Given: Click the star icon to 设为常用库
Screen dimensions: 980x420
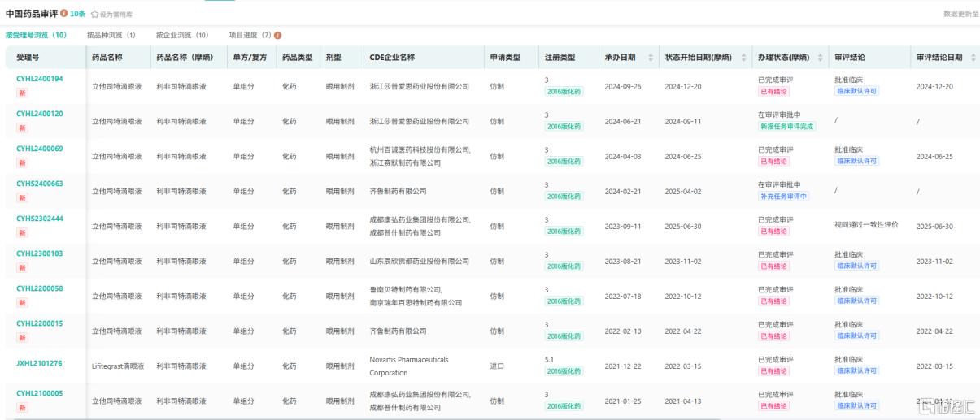Looking at the screenshot, I should [94, 15].
